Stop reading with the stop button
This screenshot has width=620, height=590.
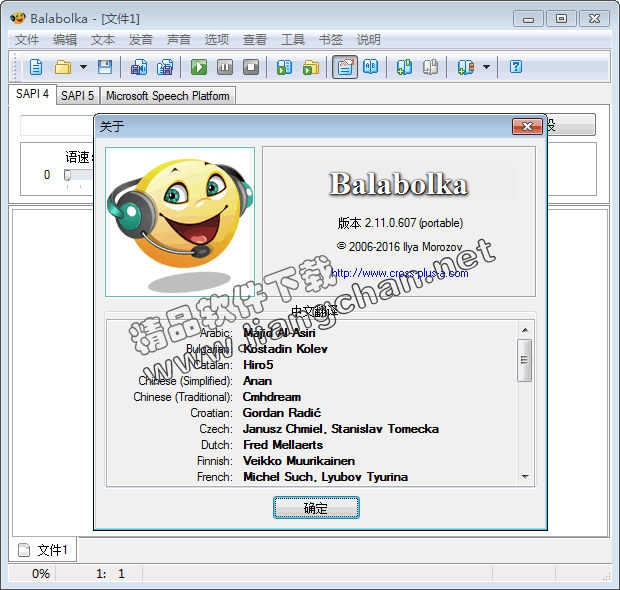coord(251,67)
